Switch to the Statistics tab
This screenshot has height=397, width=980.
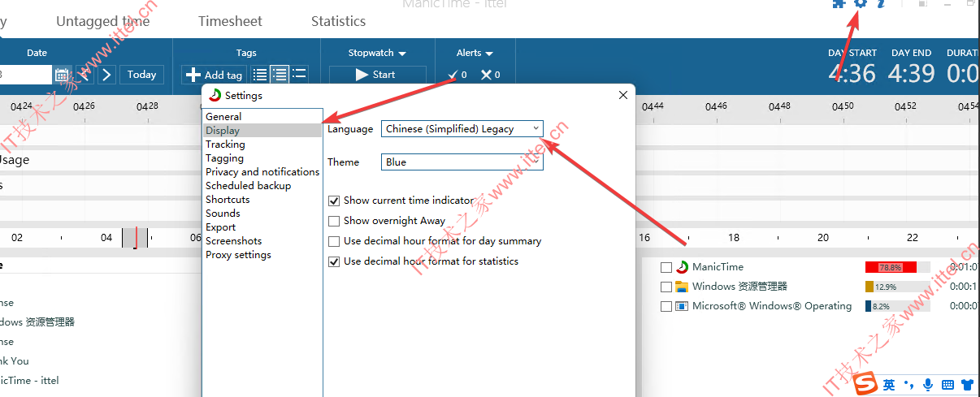pos(338,21)
